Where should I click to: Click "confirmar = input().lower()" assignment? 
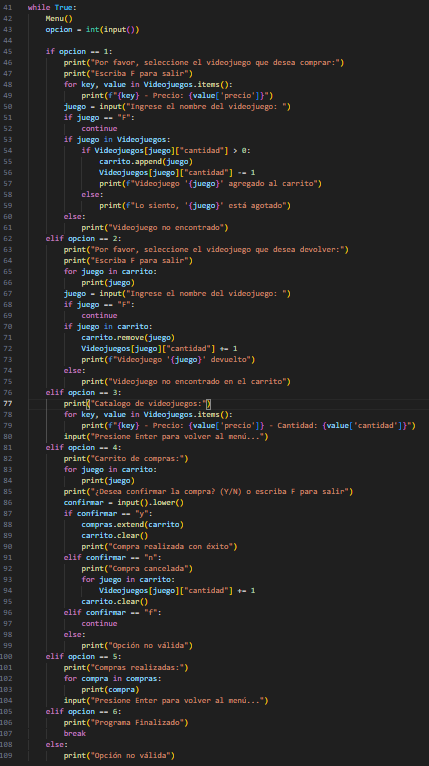[x=124, y=502]
